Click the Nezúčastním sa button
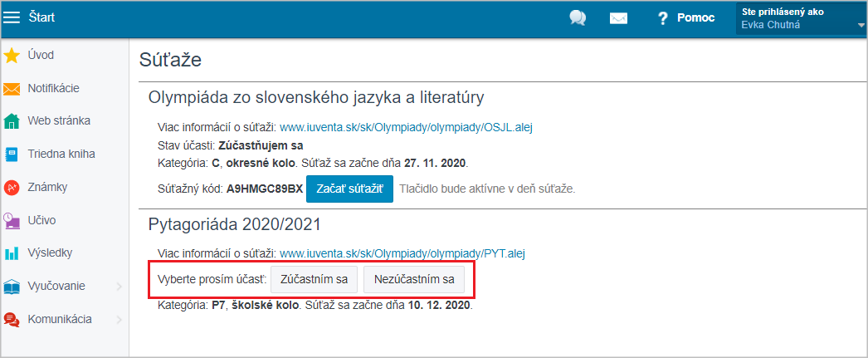This screenshot has width=868, height=358. 414,279
